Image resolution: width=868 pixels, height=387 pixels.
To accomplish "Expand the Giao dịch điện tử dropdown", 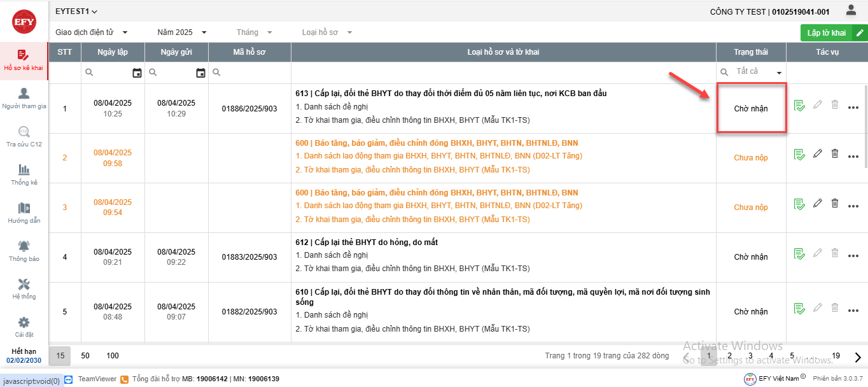I will point(92,32).
